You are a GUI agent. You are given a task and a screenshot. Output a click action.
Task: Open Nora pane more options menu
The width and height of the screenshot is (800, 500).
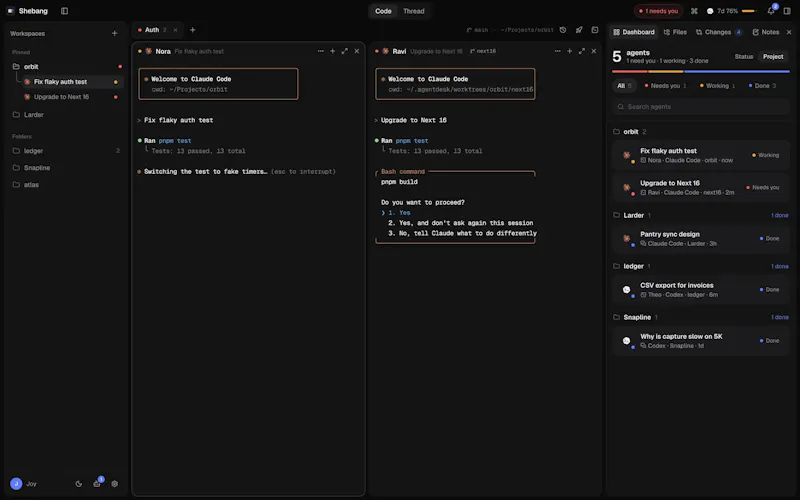(320, 51)
